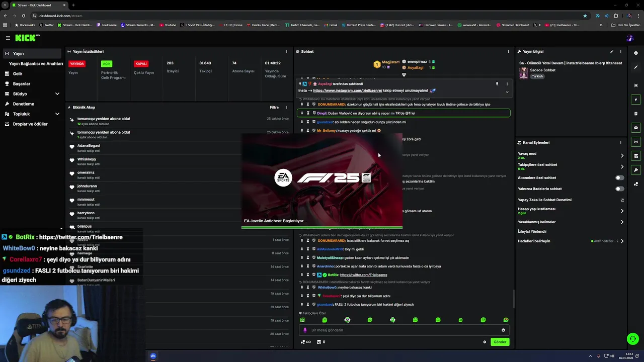The image size is (644, 362).
Task: Open pinned message three-dot options
Action: coord(507,84)
